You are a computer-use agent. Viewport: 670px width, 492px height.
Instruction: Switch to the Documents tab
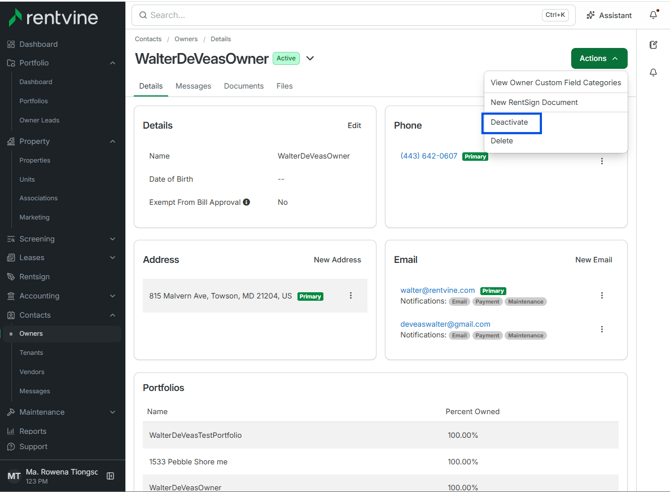coord(244,86)
